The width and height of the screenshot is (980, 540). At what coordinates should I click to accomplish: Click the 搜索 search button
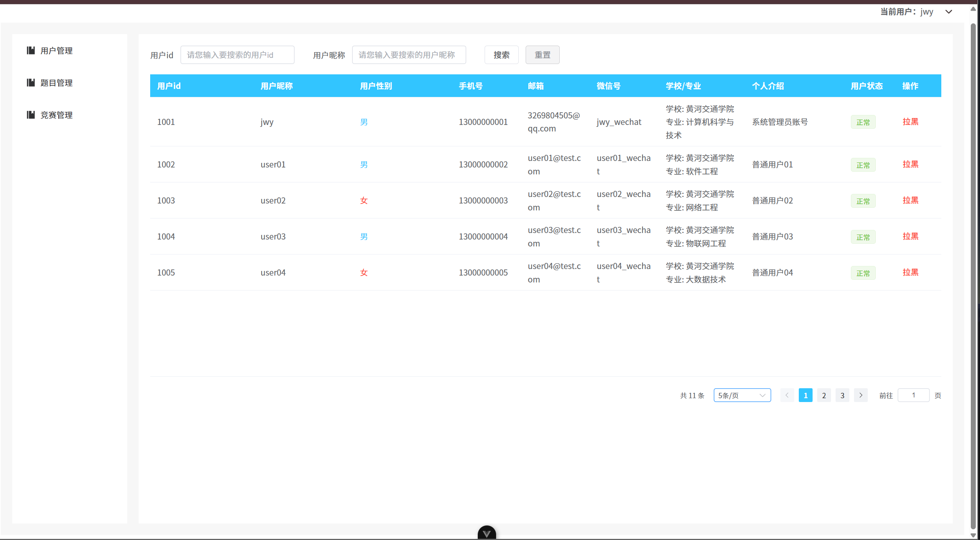501,55
